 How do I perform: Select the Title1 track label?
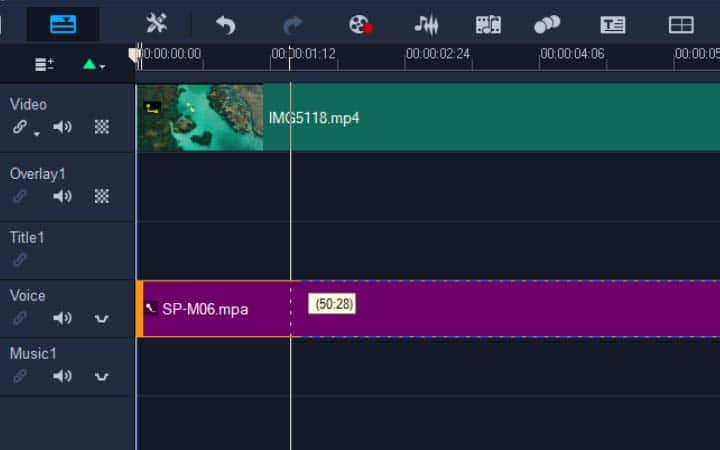[x=27, y=237]
